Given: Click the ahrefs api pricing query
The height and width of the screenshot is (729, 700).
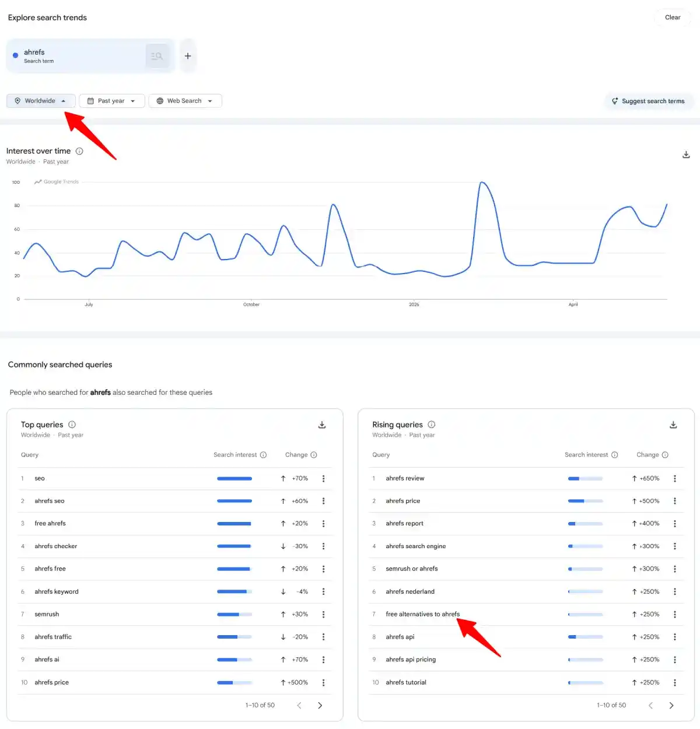Looking at the screenshot, I should [x=411, y=660].
